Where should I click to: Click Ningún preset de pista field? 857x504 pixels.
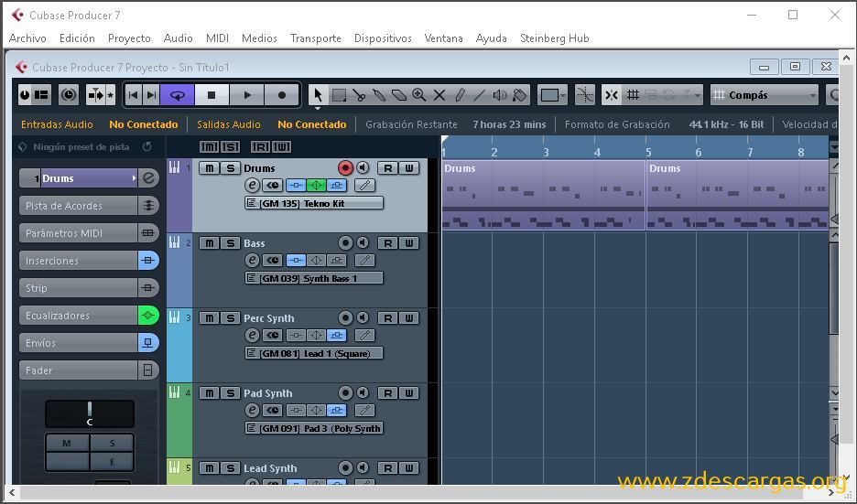[x=81, y=146]
